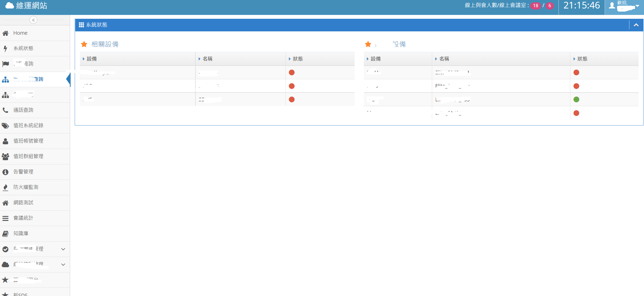The image size is (644, 296).
Task: Click the lightning bolt 系統狀態 sidebar icon
Action: [x=5, y=49]
